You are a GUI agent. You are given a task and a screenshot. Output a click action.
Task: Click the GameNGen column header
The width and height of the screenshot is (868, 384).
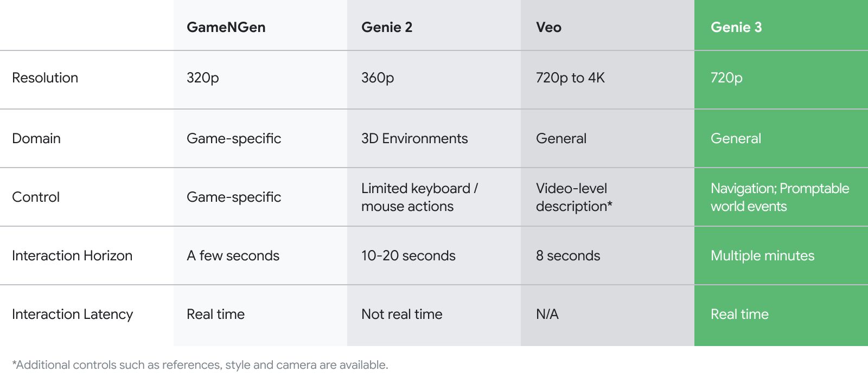pyautogui.click(x=226, y=27)
